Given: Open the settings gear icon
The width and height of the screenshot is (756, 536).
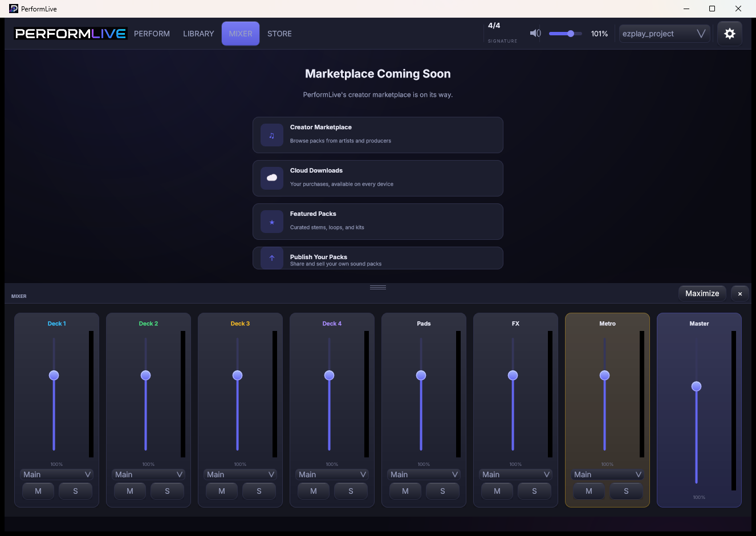Looking at the screenshot, I should (x=729, y=34).
